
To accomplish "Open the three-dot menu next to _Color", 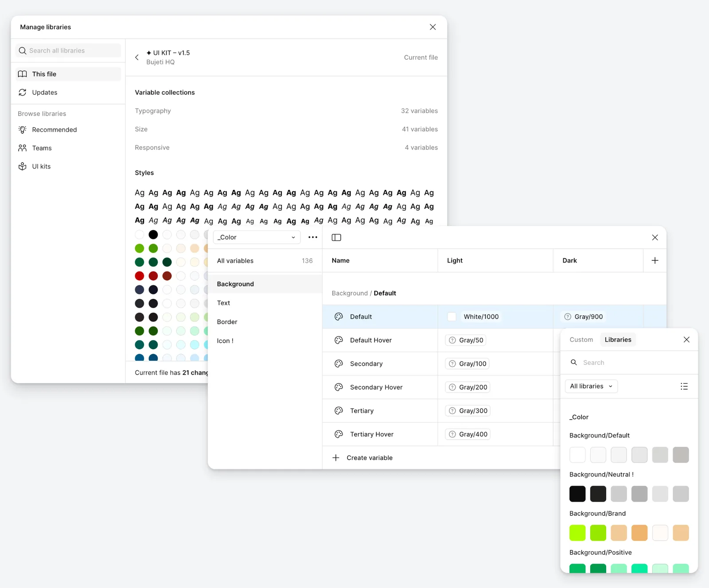I will 313,237.
